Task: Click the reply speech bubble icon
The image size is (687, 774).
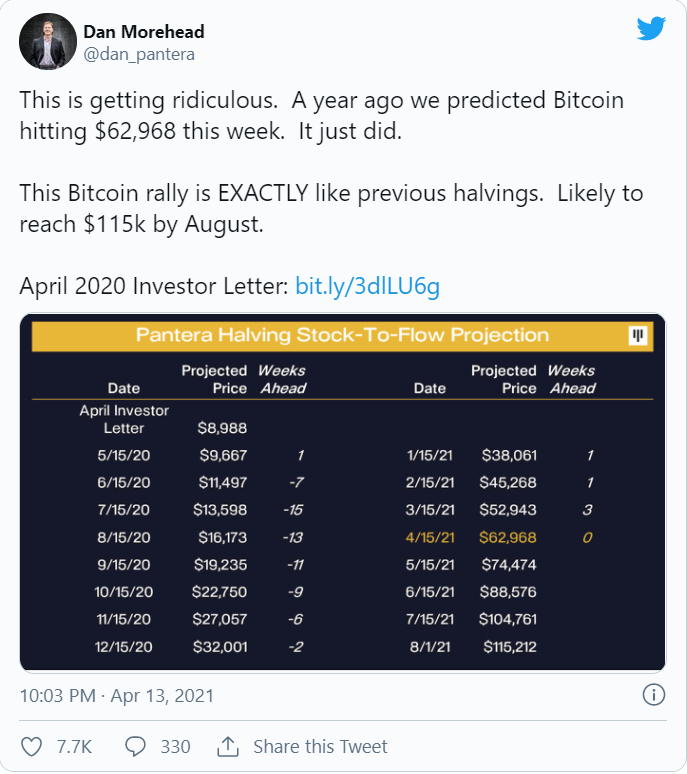Action: [x=136, y=746]
